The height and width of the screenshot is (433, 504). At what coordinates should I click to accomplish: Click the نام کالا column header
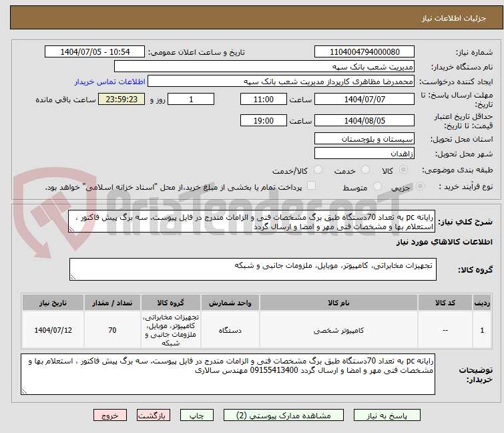(339, 303)
